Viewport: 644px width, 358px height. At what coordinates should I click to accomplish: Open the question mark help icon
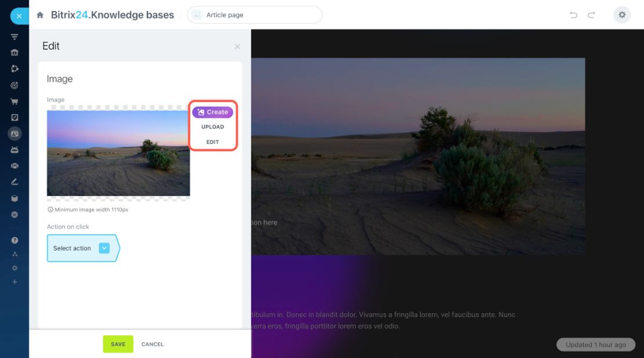coord(15,240)
